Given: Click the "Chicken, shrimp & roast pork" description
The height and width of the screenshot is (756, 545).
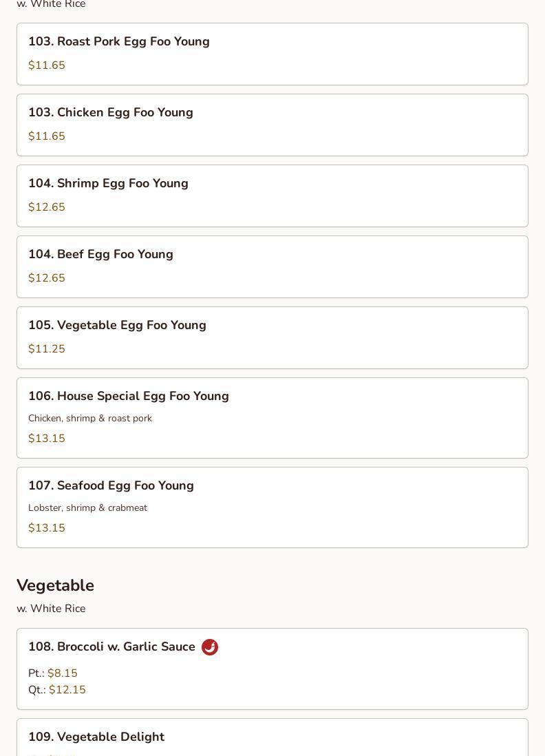Looking at the screenshot, I should (90, 419).
